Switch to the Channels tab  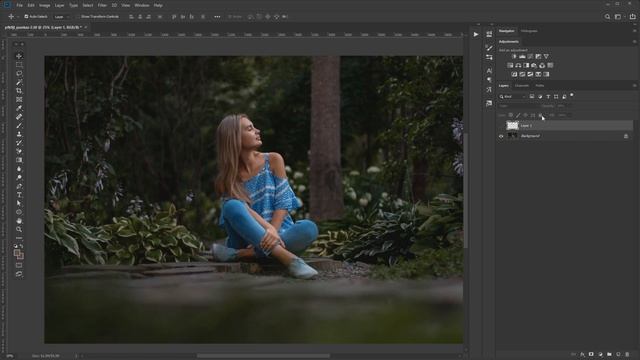pos(522,86)
